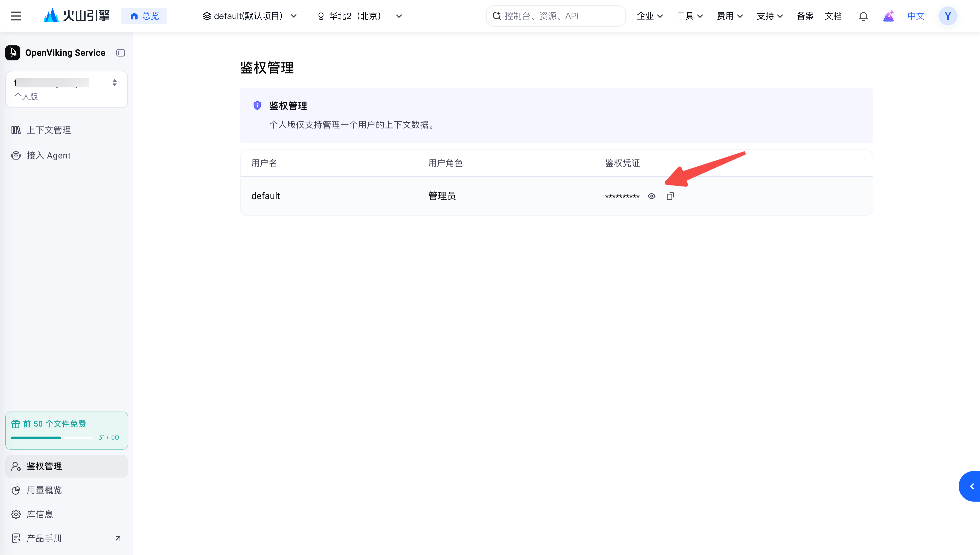Open the Y user avatar menu
The image size is (980, 555).
[x=948, y=16]
